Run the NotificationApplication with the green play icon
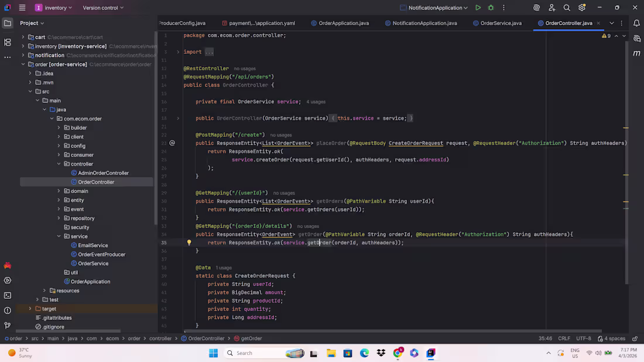Image resolution: width=644 pixels, height=362 pixels. point(478,8)
